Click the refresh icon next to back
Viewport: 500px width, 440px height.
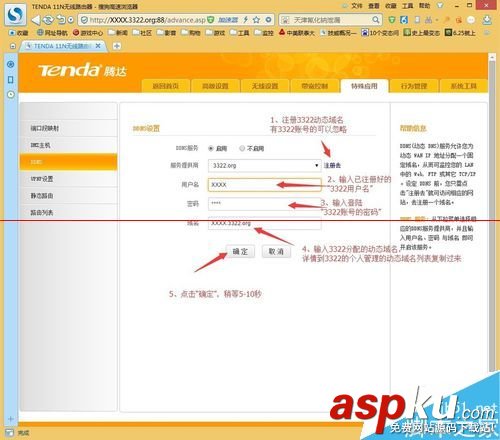[x=48, y=20]
